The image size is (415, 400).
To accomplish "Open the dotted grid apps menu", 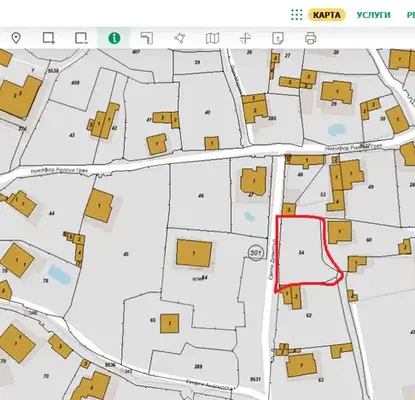I will [296, 15].
